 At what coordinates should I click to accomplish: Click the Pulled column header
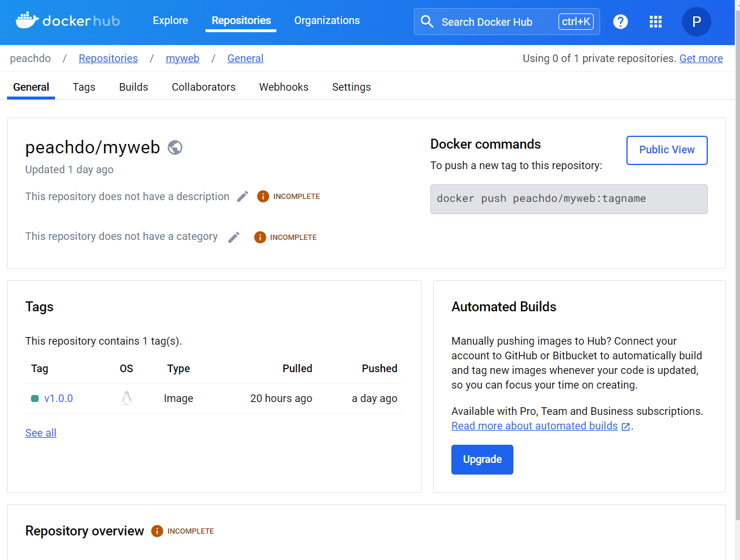tap(297, 369)
